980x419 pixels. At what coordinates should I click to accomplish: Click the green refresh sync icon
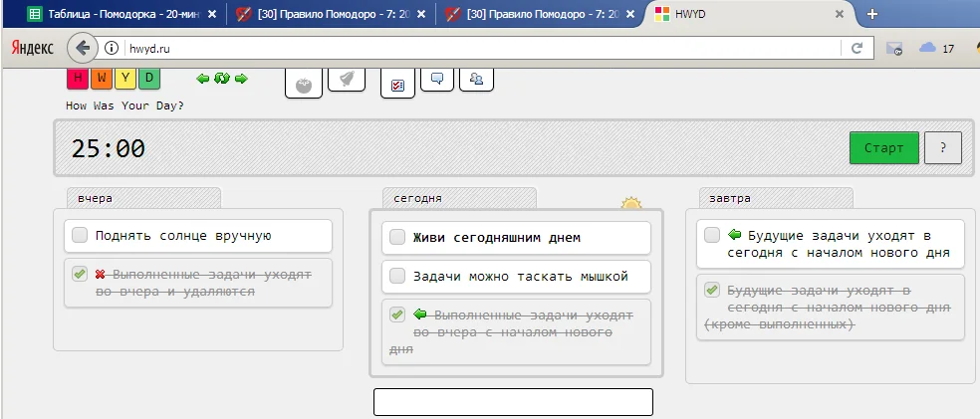(x=222, y=79)
